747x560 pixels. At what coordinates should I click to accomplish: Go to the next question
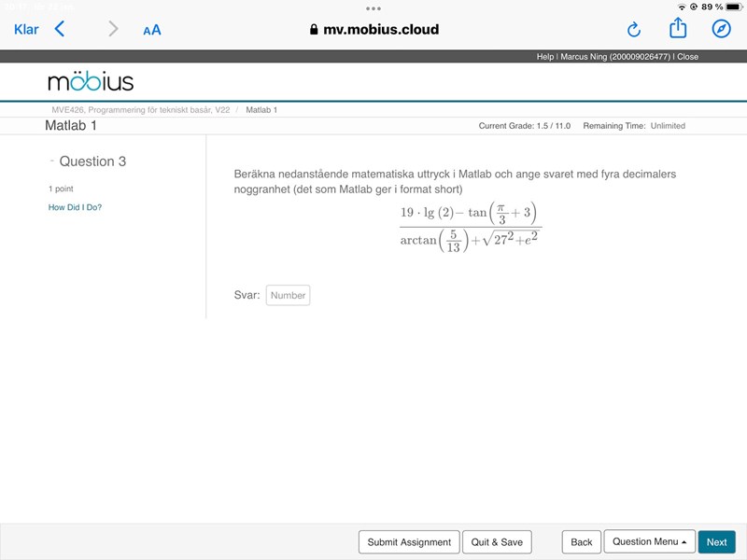(x=716, y=541)
